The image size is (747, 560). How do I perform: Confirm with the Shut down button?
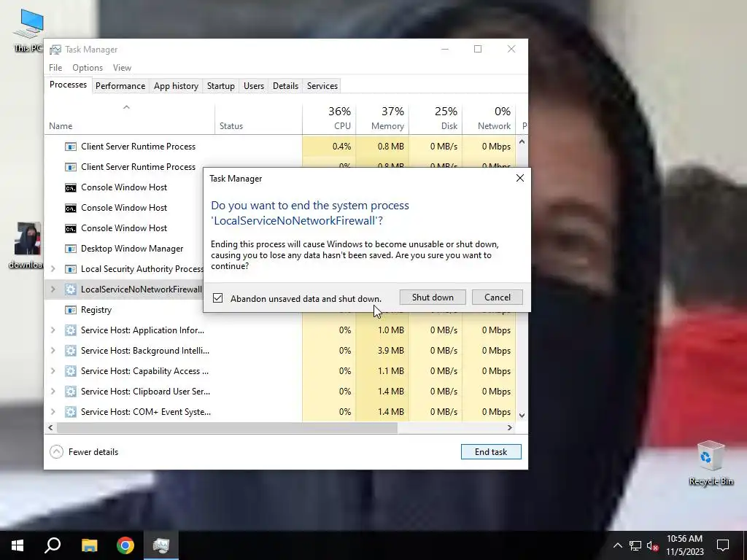(x=433, y=297)
